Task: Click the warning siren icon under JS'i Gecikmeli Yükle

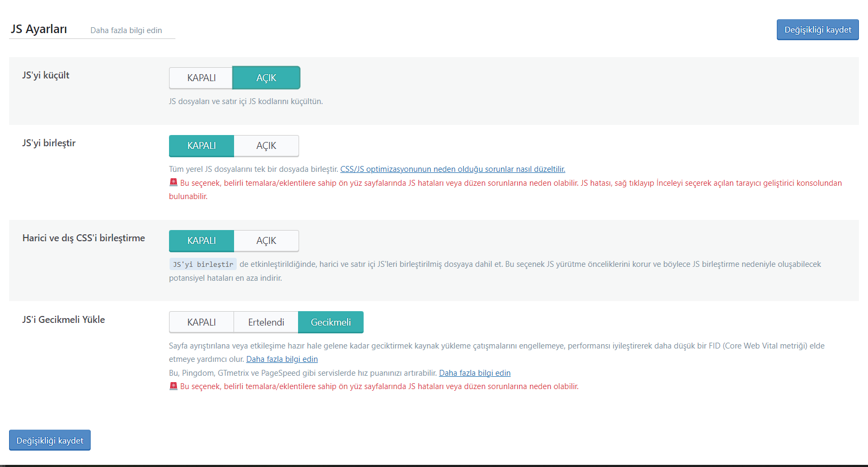Action: 173,386
